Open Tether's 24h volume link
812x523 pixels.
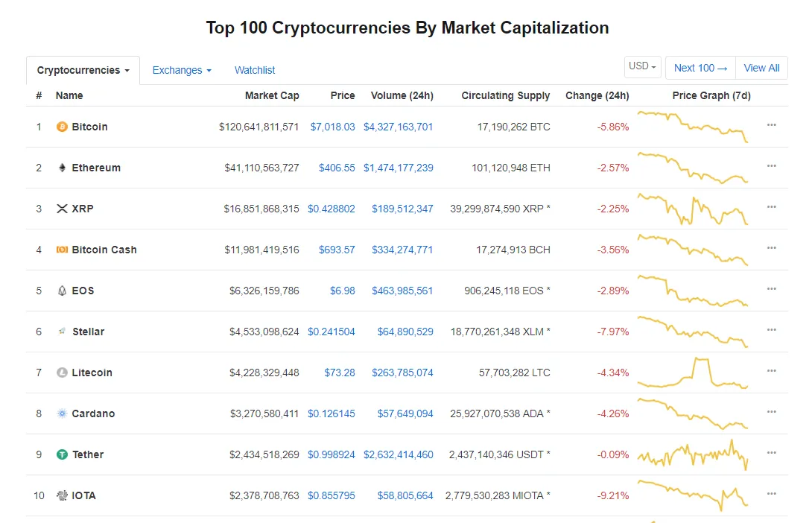(x=398, y=454)
